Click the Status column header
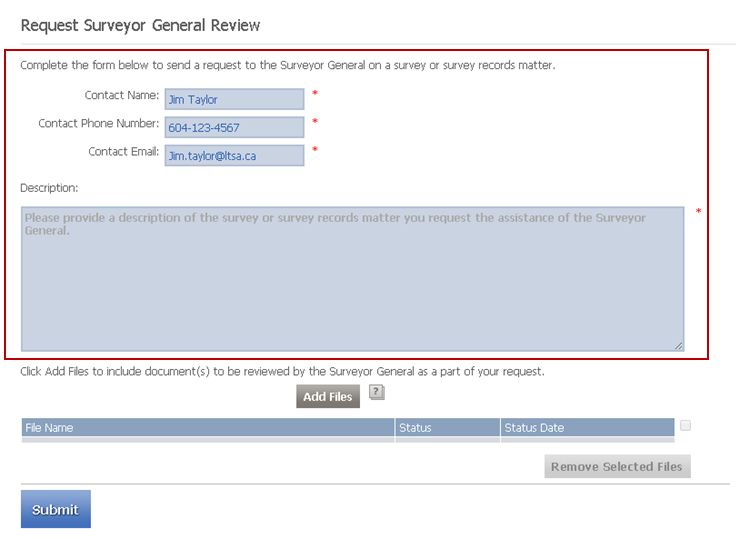The image size is (736, 539). 448,428
